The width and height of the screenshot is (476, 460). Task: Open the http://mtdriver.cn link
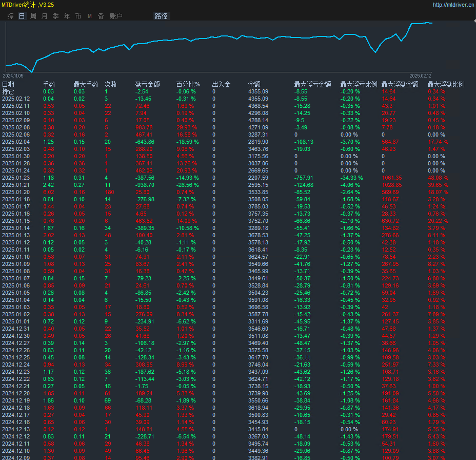tap(453, 5)
